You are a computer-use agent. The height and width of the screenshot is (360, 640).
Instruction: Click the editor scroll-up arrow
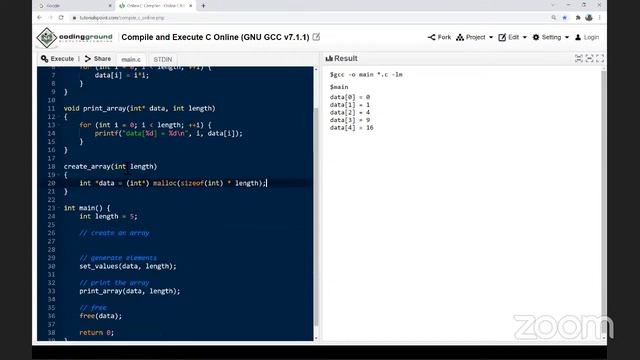316,69
